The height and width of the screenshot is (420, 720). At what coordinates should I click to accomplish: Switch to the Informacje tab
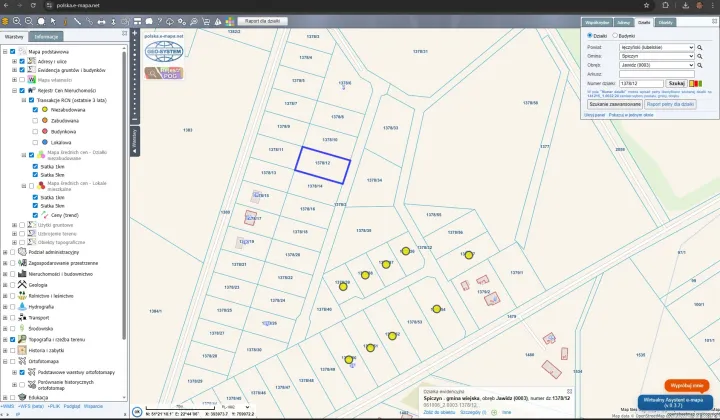[47, 36]
